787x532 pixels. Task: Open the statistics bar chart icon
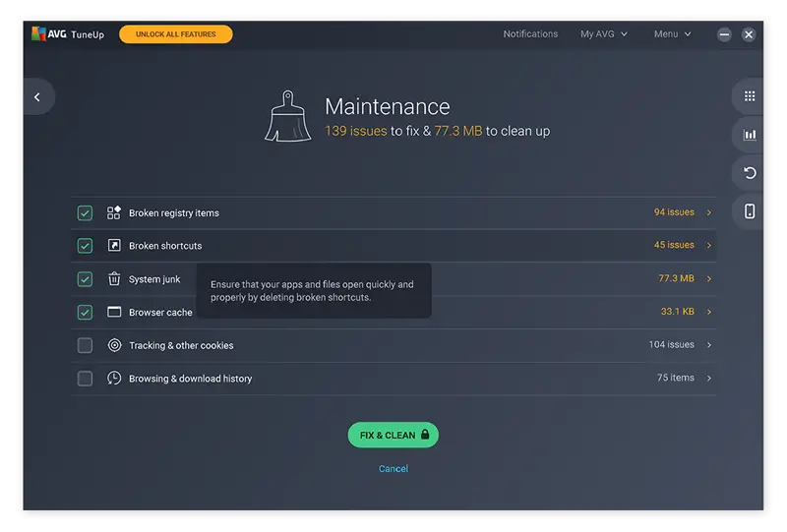pos(750,135)
